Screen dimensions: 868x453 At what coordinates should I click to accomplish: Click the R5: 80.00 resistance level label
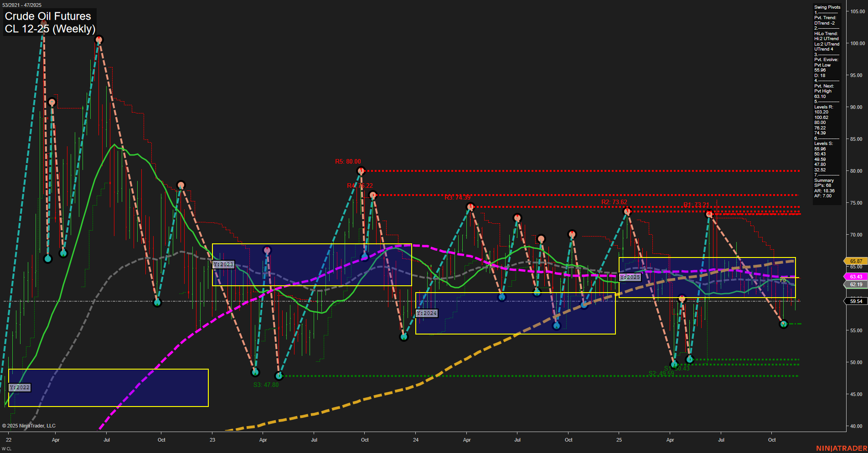click(348, 161)
